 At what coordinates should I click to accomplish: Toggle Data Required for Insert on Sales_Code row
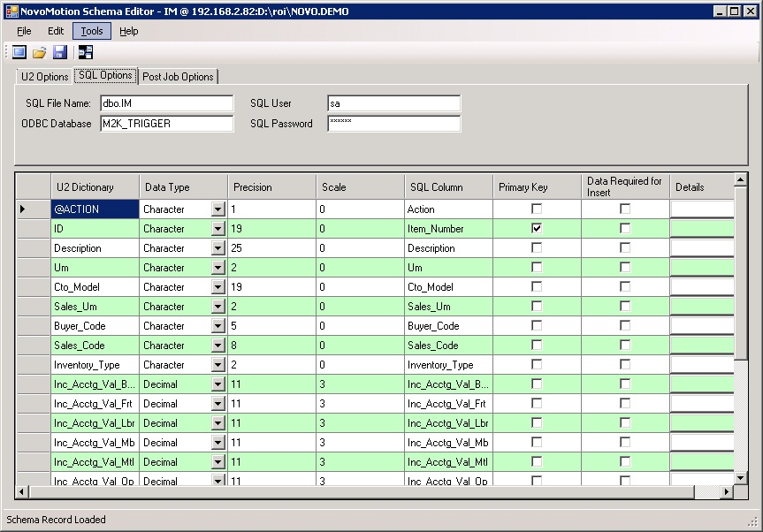point(625,346)
